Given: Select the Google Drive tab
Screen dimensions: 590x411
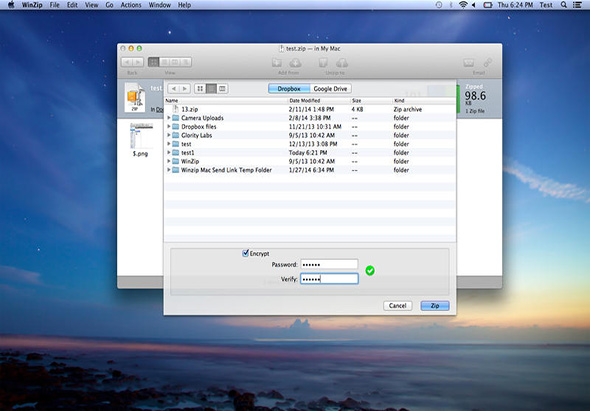Looking at the screenshot, I should 330,88.
